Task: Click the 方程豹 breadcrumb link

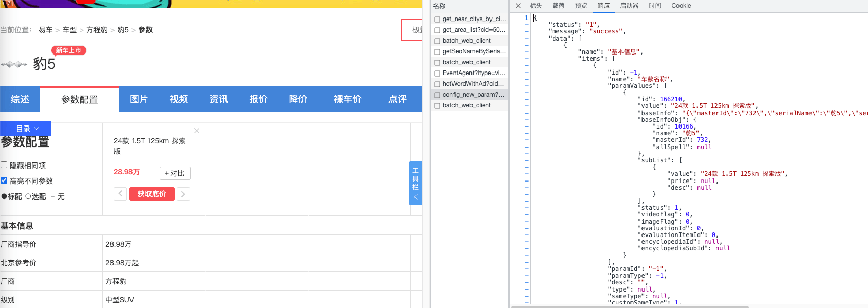Action: pyautogui.click(x=97, y=30)
